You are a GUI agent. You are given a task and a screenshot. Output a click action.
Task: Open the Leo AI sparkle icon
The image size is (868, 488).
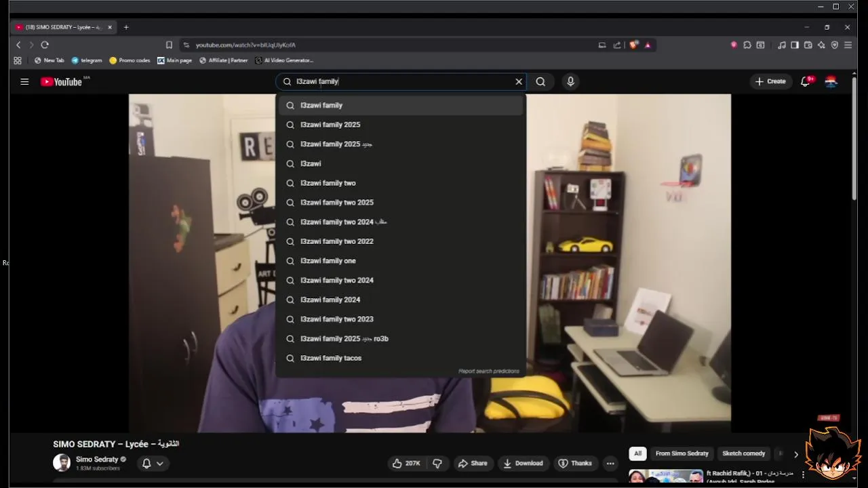821,45
